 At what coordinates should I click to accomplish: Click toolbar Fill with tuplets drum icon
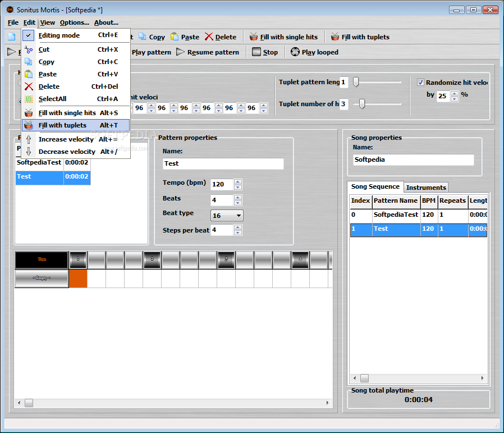coord(335,37)
